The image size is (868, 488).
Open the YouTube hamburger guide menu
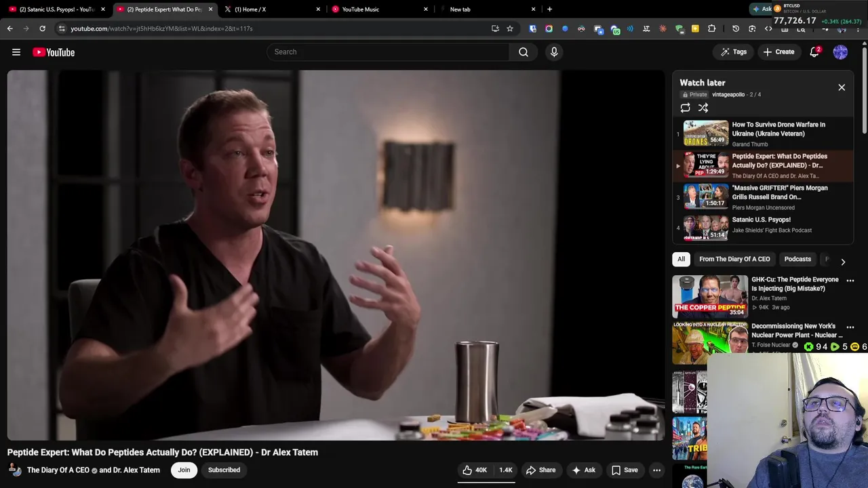point(16,52)
